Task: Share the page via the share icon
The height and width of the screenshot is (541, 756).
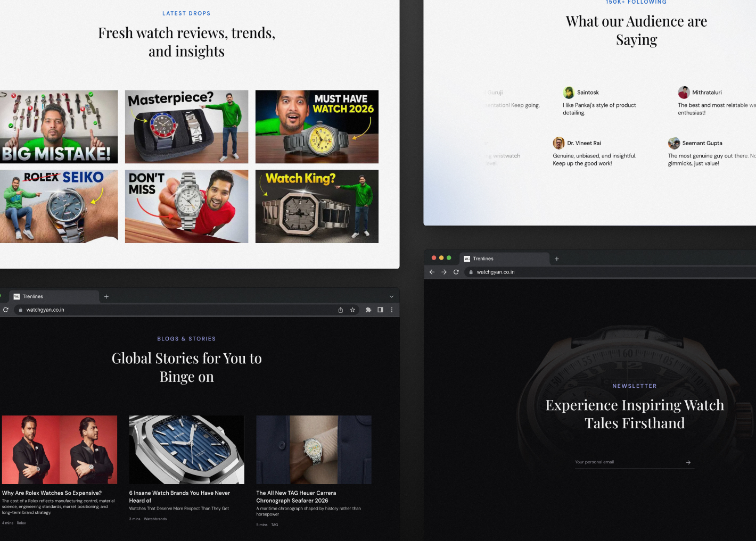Action: [x=340, y=310]
